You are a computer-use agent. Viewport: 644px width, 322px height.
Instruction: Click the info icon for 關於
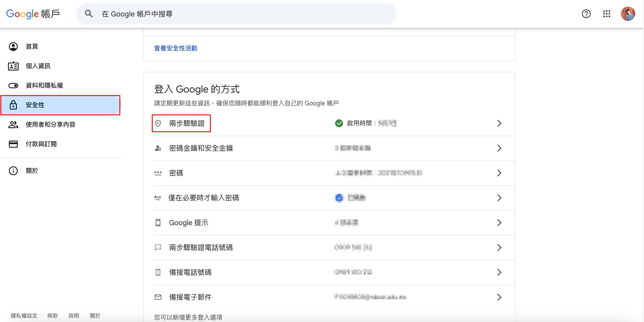(13, 171)
